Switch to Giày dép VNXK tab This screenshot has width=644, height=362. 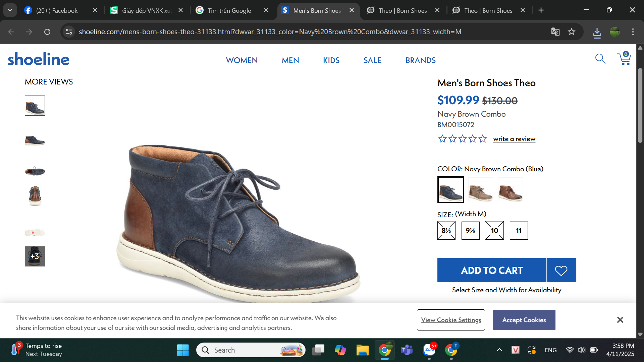[146, 10]
